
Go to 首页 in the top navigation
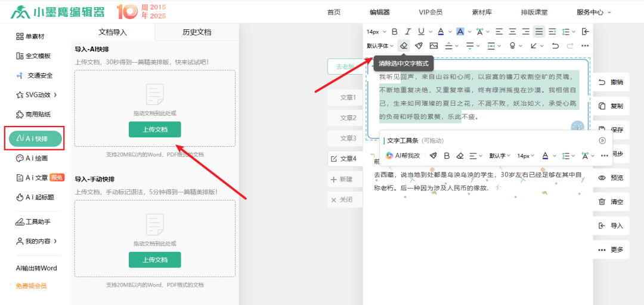click(x=334, y=13)
